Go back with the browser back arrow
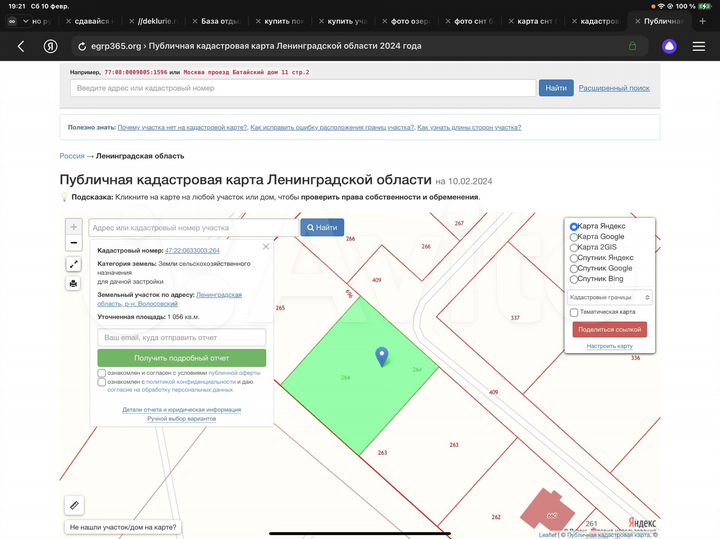The width and height of the screenshot is (720, 539). coord(21,46)
